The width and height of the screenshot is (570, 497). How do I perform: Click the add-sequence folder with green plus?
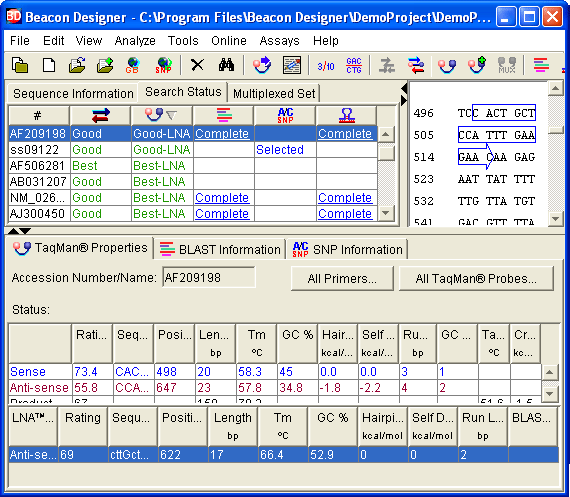tap(105, 65)
